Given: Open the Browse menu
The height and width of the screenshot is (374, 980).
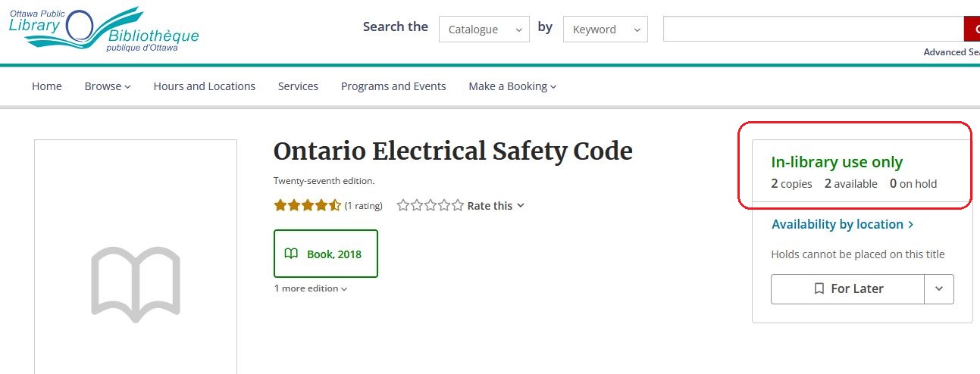Looking at the screenshot, I should [x=108, y=86].
